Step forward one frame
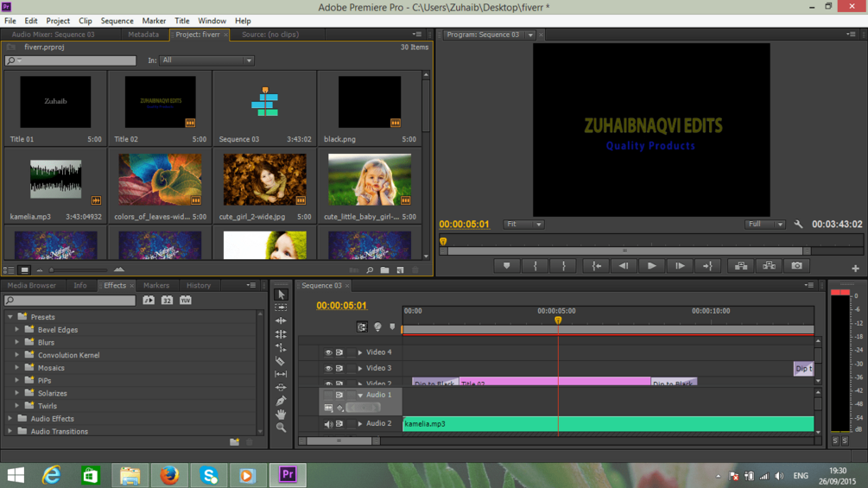 coord(680,266)
